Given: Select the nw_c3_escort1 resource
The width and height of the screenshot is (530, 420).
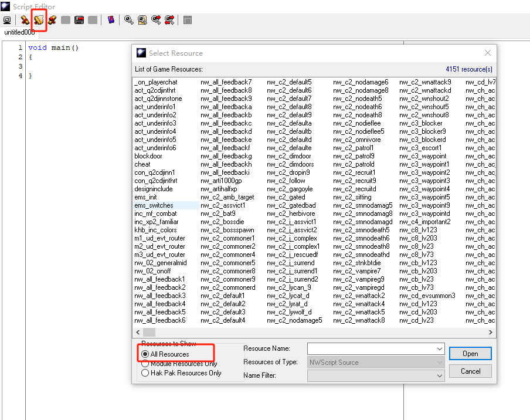Looking at the screenshot, I should coord(420,148).
